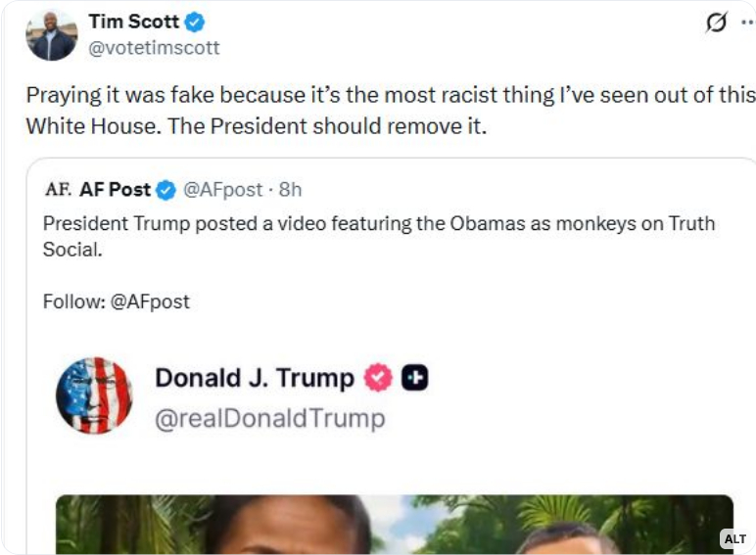Viewport: 756px width, 555px height.
Task: Open the @votetimscott handle link
Action: click(x=154, y=47)
